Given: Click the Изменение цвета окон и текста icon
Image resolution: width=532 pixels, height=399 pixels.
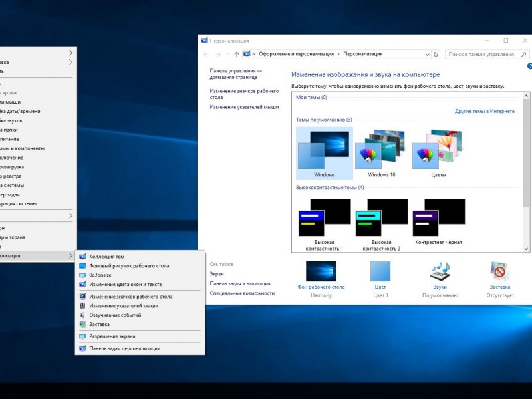Looking at the screenshot, I should coord(82,284).
